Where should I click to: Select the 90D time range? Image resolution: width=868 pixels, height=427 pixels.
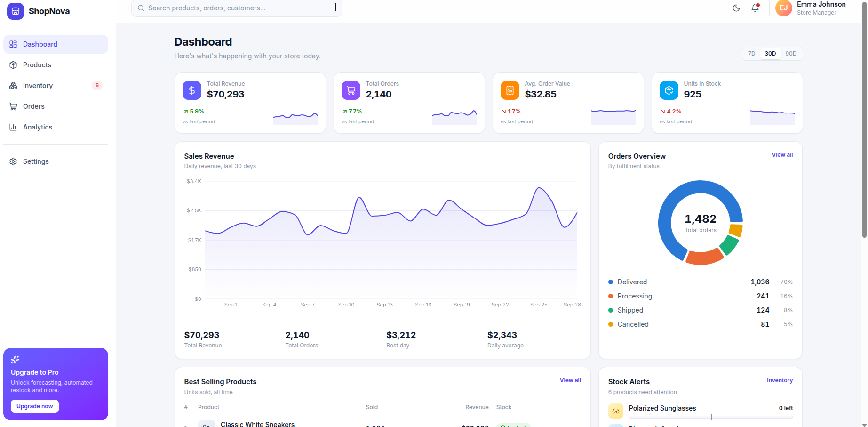tap(791, 54)
